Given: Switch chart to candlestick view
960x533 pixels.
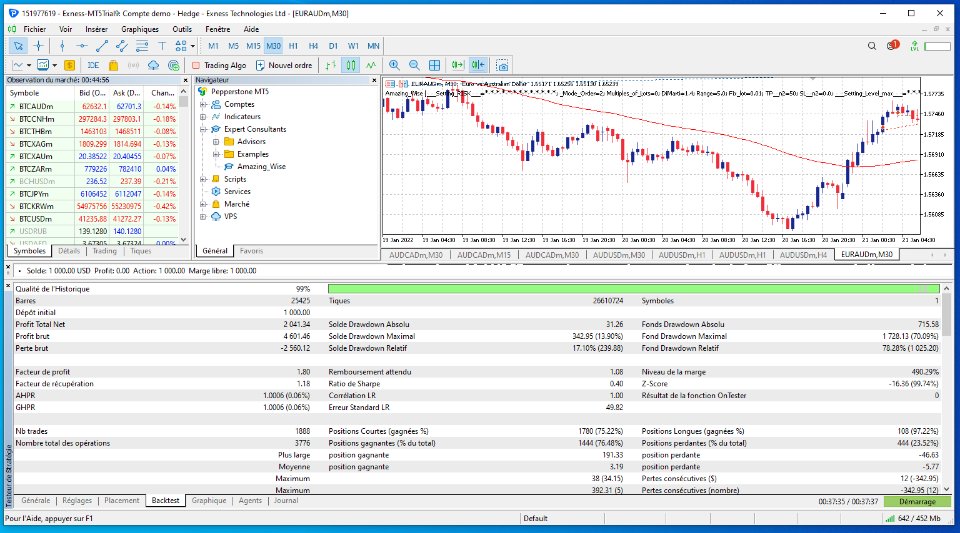Looking at the screenshot, I should pos(351,65).
